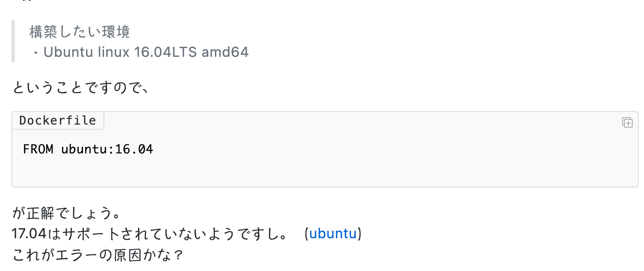
Task: Click the sentence これがエラーの原因かな？
Action: 97,255
